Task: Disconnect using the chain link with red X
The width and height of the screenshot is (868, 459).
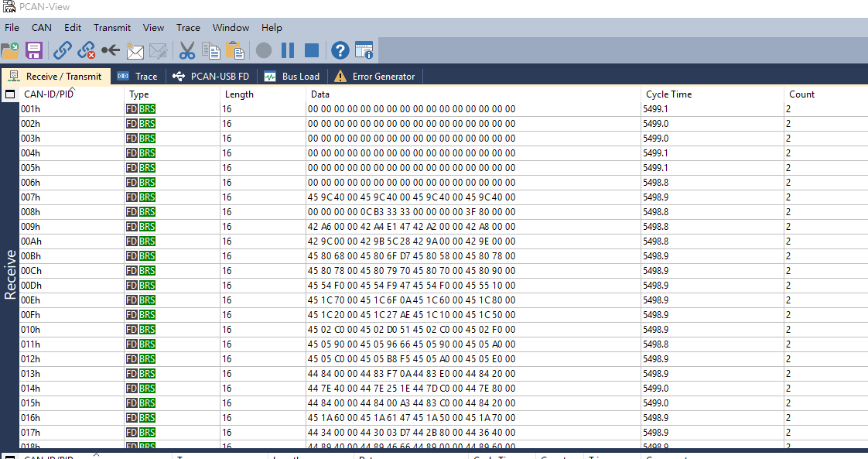Action: coord(86,50)
